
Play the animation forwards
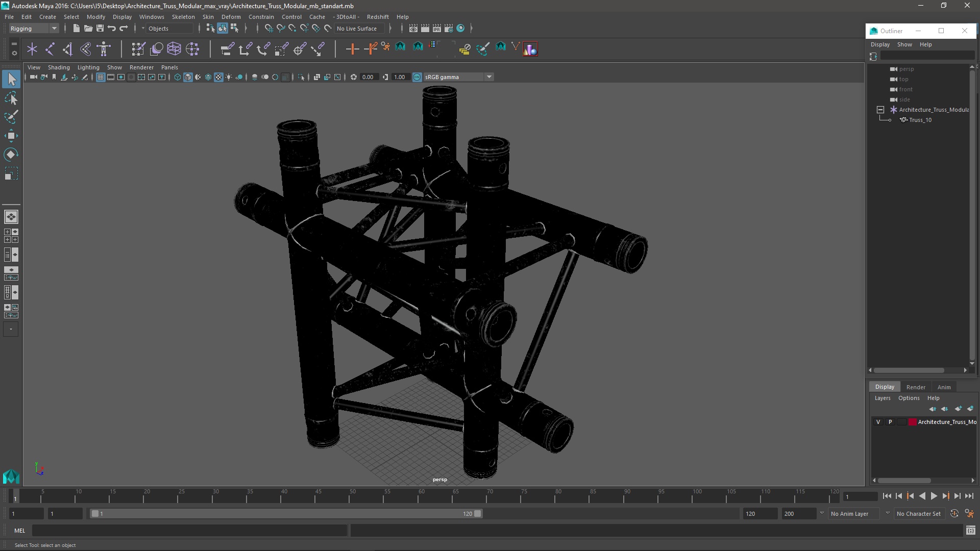coord(934,496)
